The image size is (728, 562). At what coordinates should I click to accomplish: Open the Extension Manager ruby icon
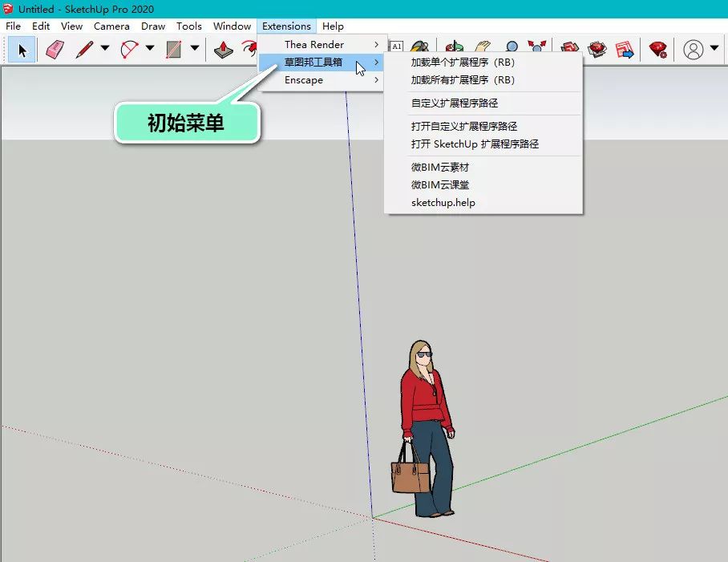[x=658, y=49]
